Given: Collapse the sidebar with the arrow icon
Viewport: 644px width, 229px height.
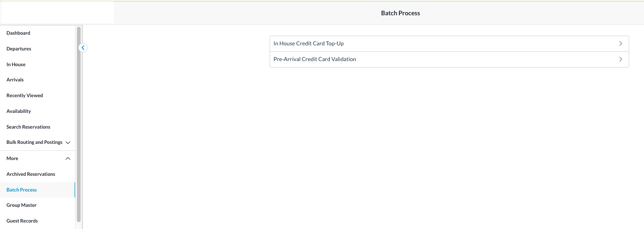Looking at the screenshot, I should (83, 47).
